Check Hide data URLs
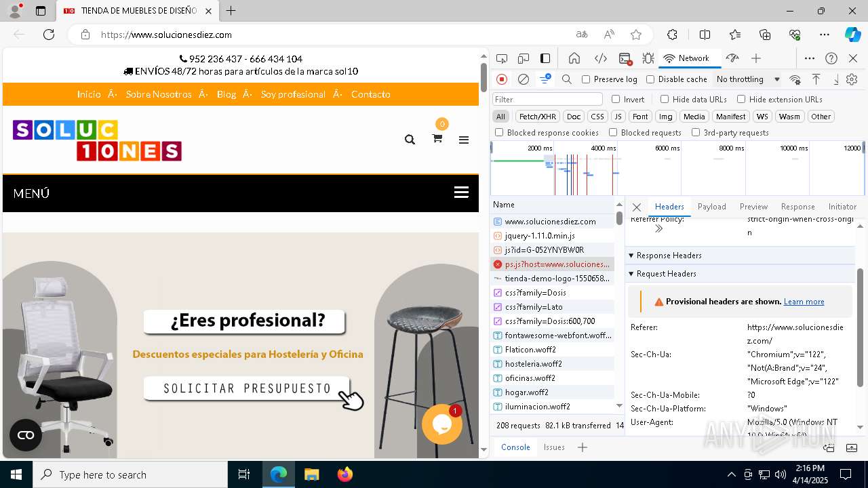The image size is (868, 488). point(665,99)
